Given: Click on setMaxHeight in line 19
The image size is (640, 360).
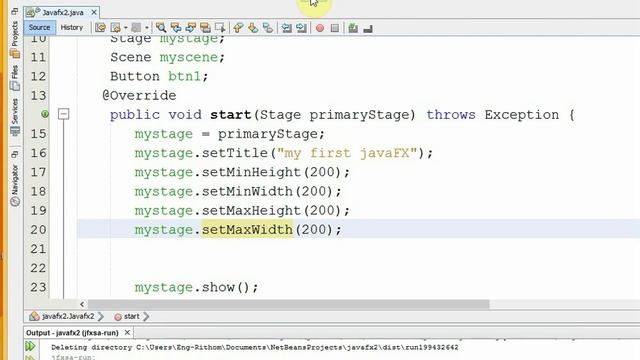Looking at the screenshot, I should (x=251, y=211).
